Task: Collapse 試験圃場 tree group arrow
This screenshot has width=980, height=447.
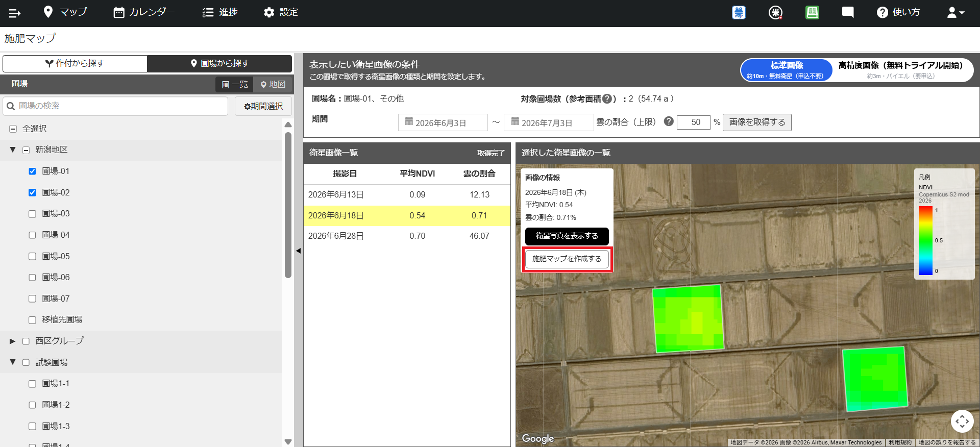Action: (13, 362)
